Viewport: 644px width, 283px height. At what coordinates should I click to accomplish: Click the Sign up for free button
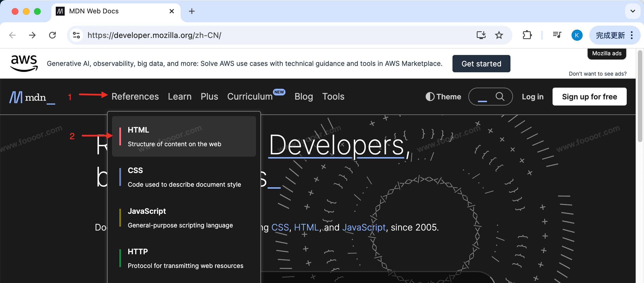click(x=589, y=97)
